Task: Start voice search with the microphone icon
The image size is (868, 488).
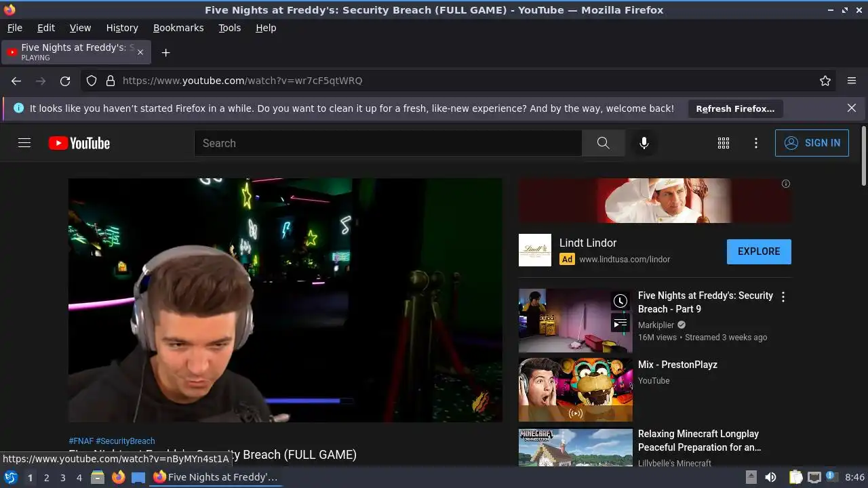Action: [644, 143]
